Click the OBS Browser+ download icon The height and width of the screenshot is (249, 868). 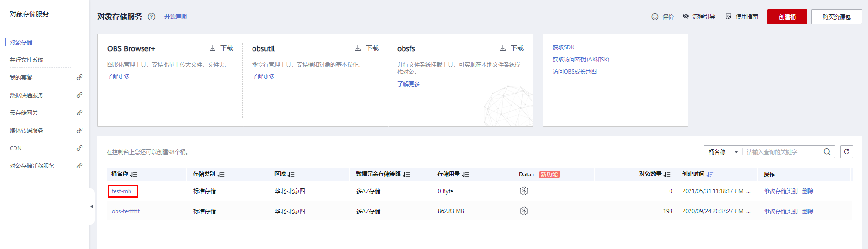click(212, 48)
